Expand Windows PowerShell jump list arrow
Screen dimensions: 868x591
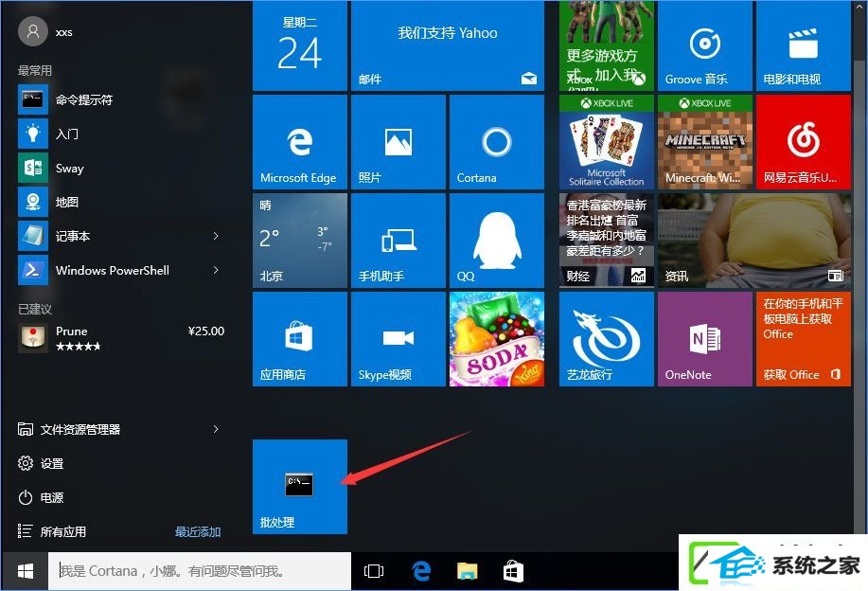(x=216, y=270)
